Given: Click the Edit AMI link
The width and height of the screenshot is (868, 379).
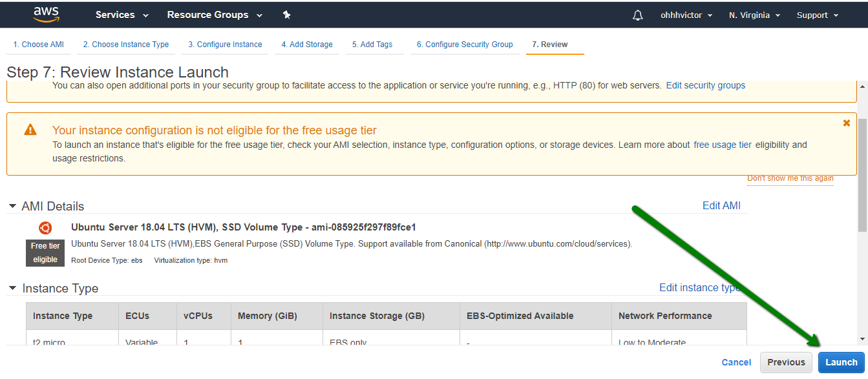Looking at the screenshot, I should (721, 205).
